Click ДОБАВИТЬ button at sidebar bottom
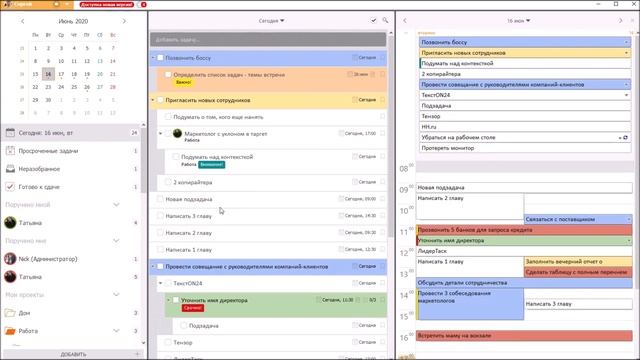 click(x=73, y=354)
